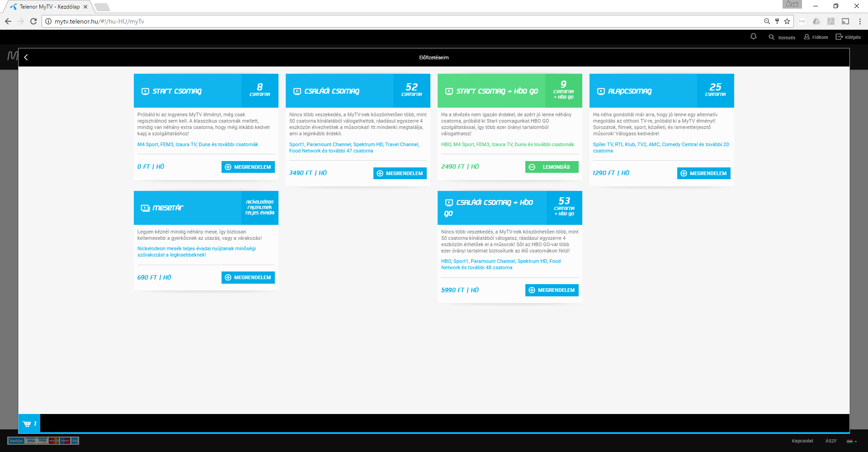
Task: Click the Barion payment cards logo
Action: tap(43, 441)
